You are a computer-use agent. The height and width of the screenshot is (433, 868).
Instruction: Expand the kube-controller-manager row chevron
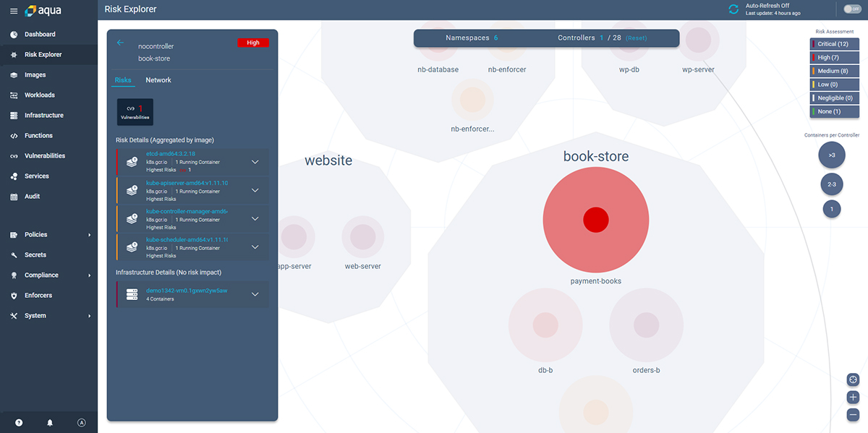coord(255,219)
